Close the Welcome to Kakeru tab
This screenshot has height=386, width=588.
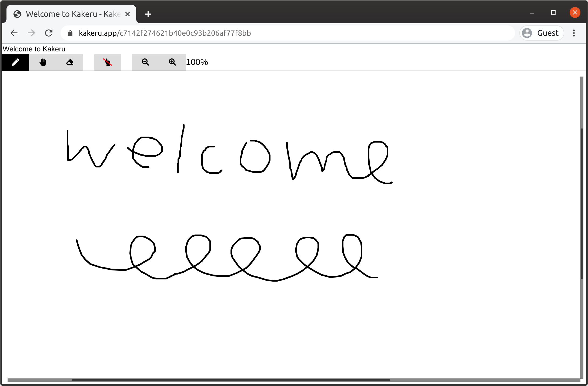[x=128, y=14]
